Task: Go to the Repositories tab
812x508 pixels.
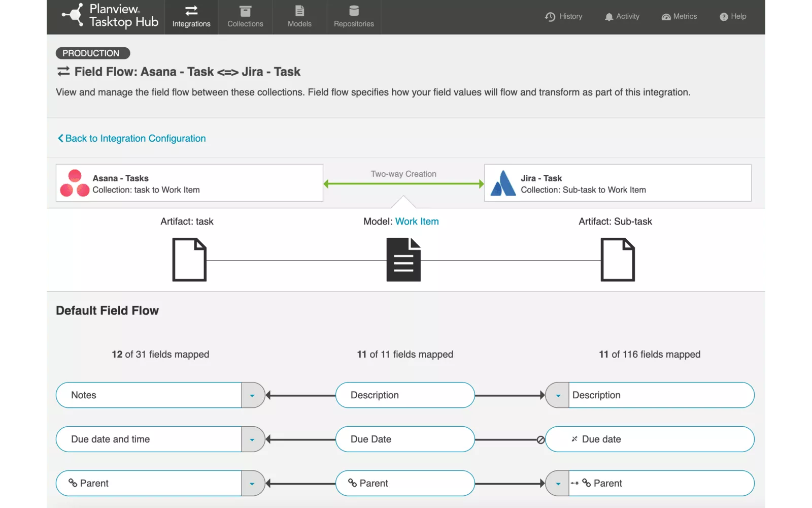Action: 354,17
